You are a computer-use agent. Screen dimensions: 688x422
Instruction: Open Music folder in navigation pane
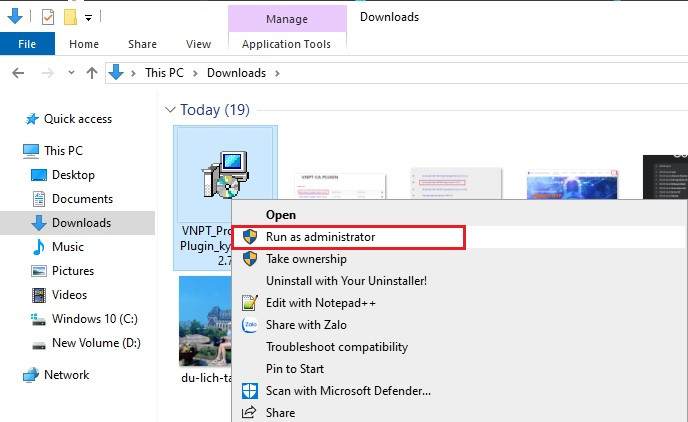coord(68,247)
